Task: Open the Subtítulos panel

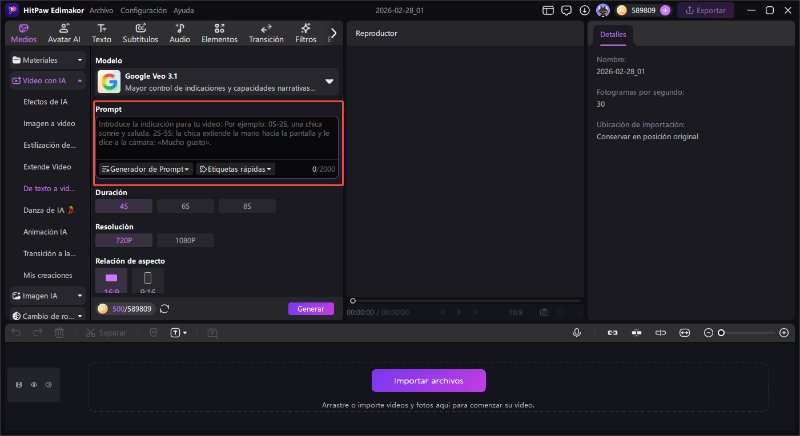Action: [140, 33]
